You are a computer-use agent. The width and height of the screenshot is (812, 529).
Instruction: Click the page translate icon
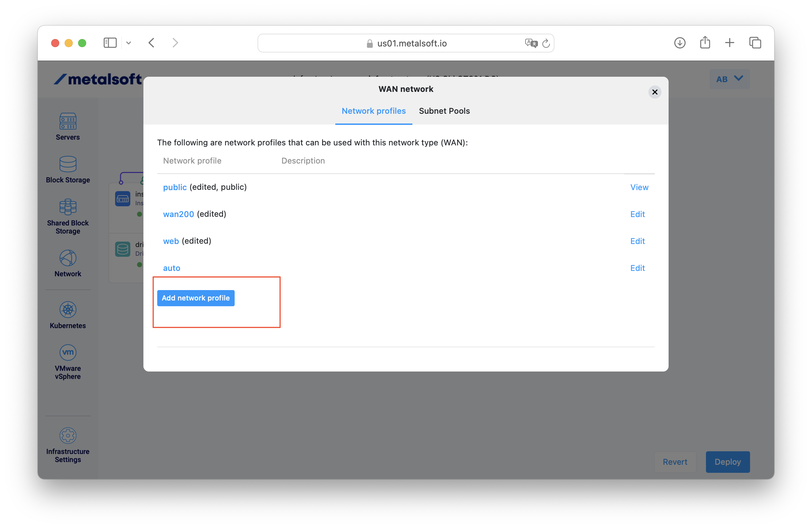click(x=531, y=43)
